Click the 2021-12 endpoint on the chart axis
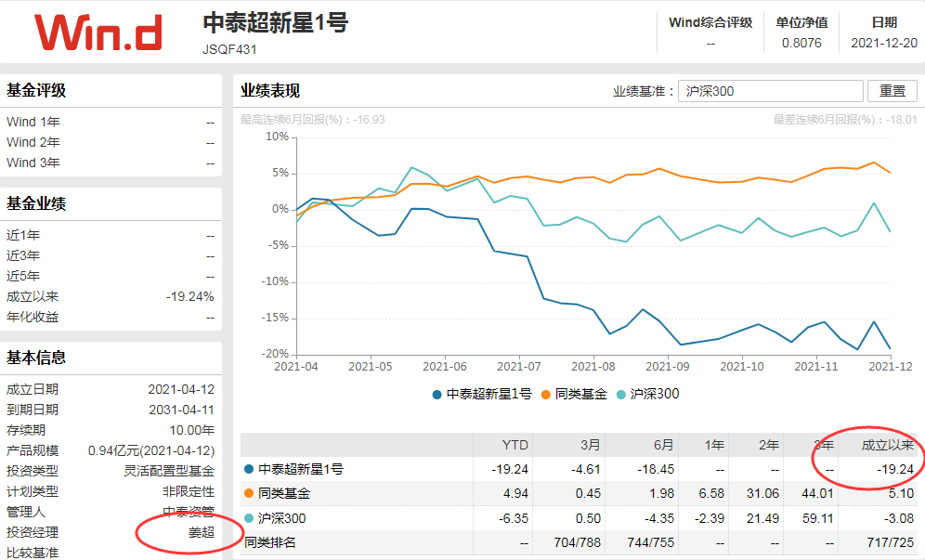This screenshot has height=560, width=925. 891,367
